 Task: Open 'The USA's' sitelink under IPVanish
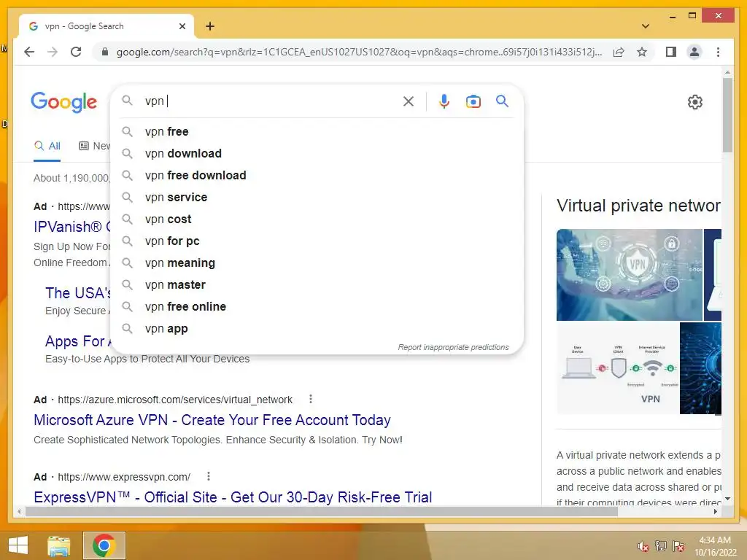pos(78,293)
